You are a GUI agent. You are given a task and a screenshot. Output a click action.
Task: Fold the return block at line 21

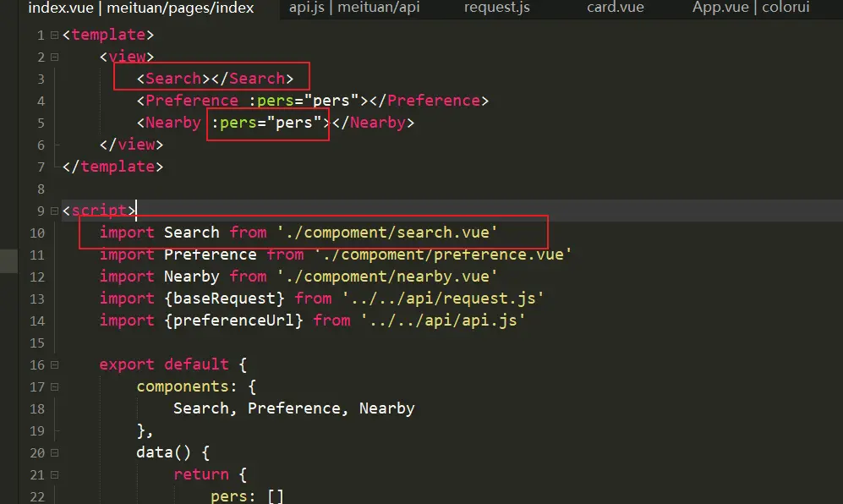[x=54, y=475]
